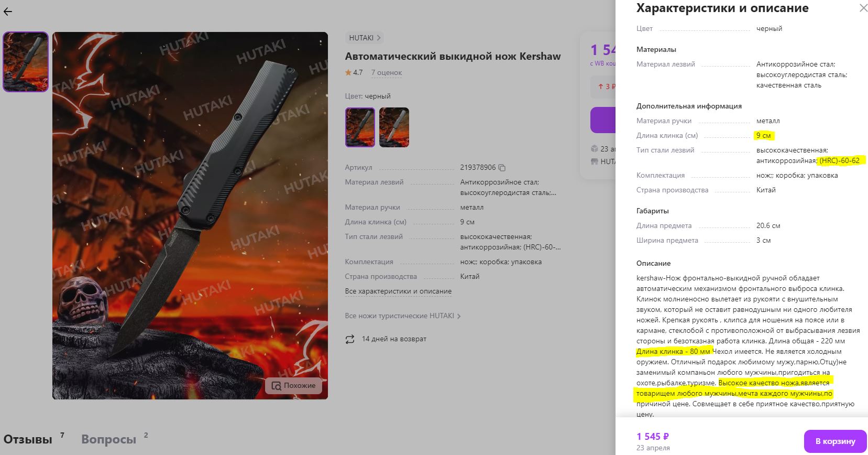This screenshot has width=868, height=455.
Task: Click the 14-day return arrows icon
Action: pos(350,339)
